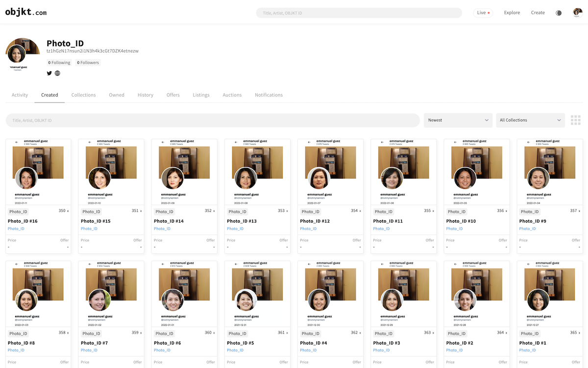588x368 pixels.
Task: Open Photo_ID #5 thumbnail
Action: pos(257,294)
